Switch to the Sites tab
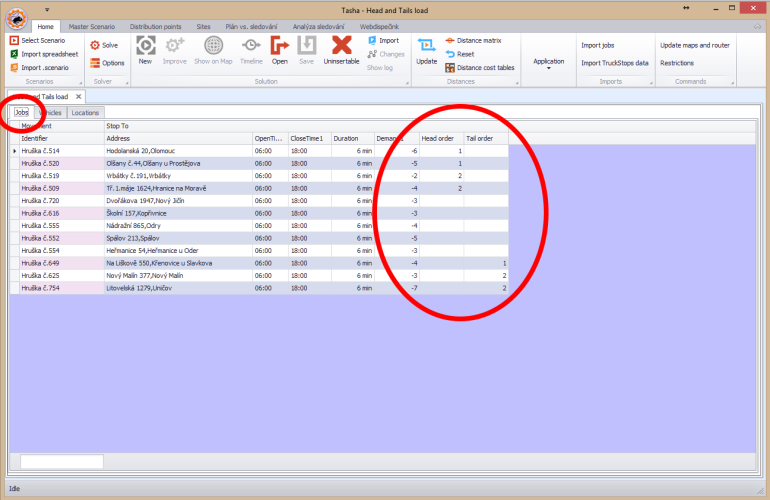This screenshot has width=770, height=500. [203, 27]
